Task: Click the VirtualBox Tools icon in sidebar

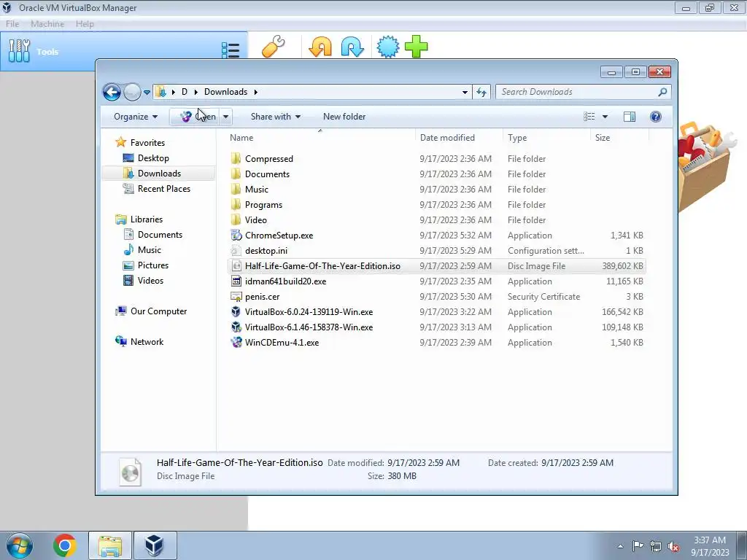Action: coord(19,50)
